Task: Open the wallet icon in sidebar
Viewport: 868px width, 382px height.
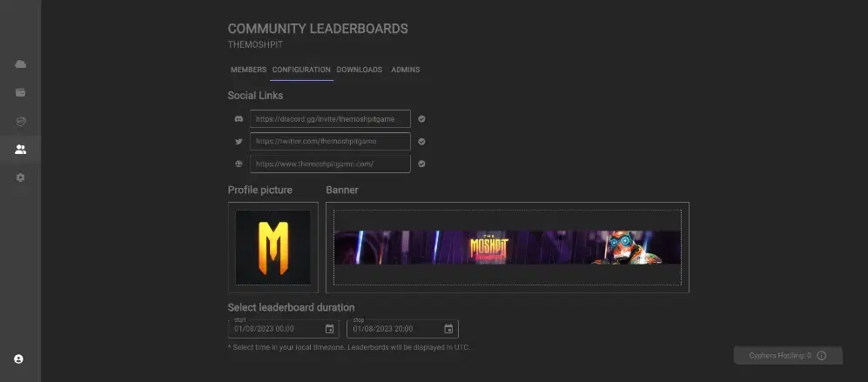Action: [21, 92]
